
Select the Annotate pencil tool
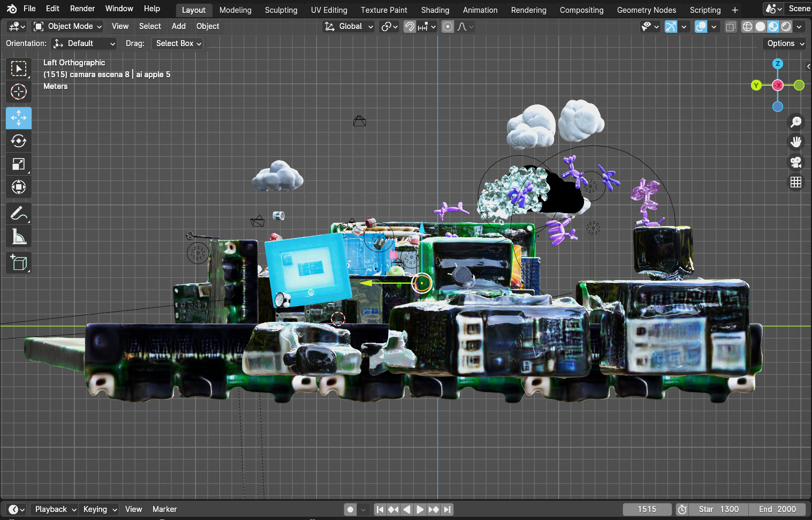point(19,213)
